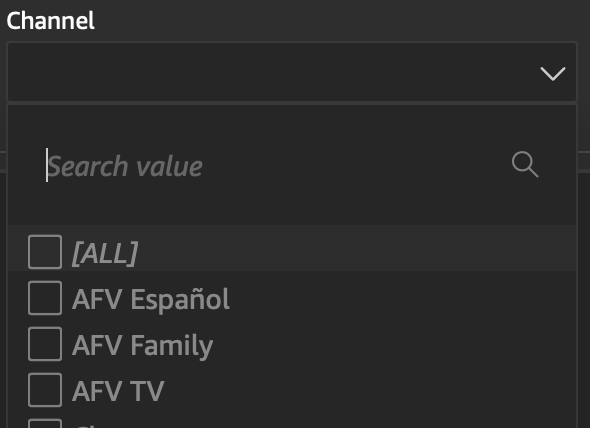The image size is (590, 428).
Task: Click the blank row area right of AFV Español
Action: coord(401,298)
